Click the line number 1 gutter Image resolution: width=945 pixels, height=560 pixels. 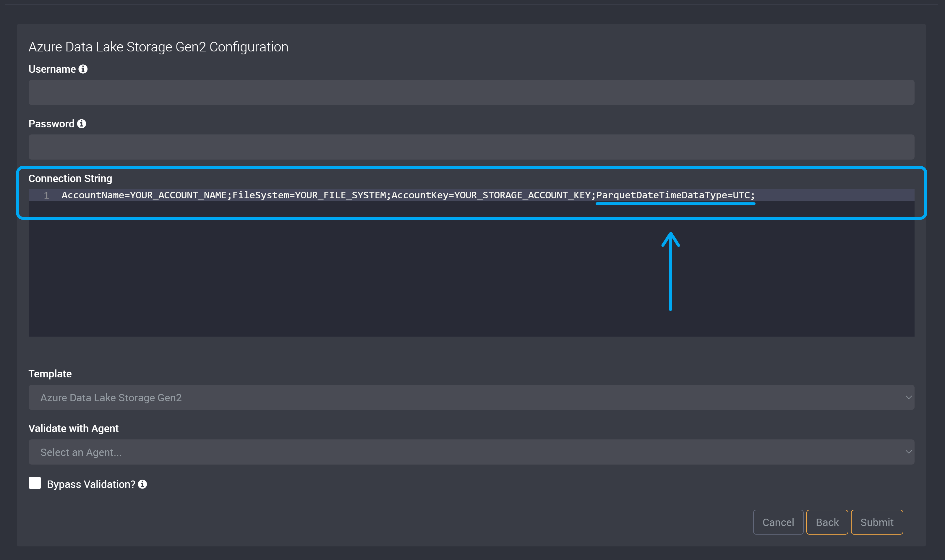pyautogui.click(x=46, y=195)
